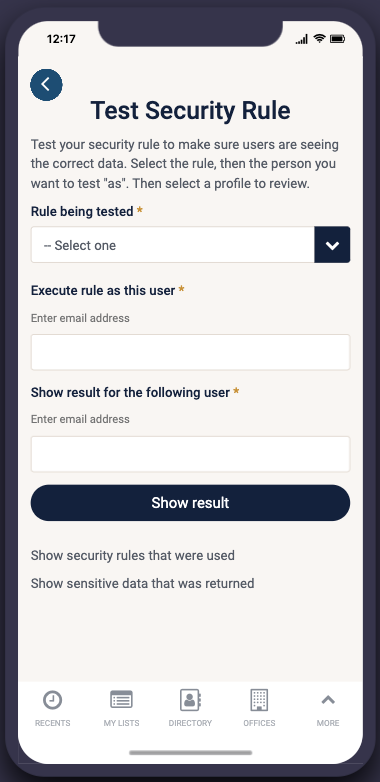Open the My Lists icon

point(121,699)
